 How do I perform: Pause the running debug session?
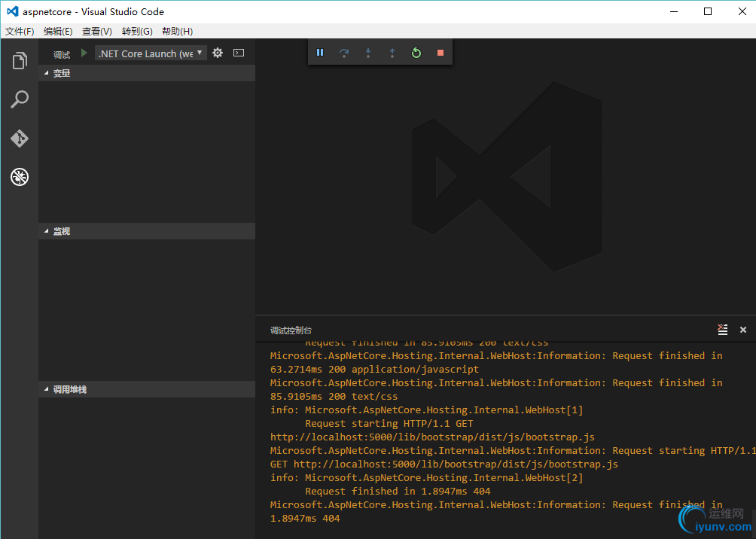320,52
